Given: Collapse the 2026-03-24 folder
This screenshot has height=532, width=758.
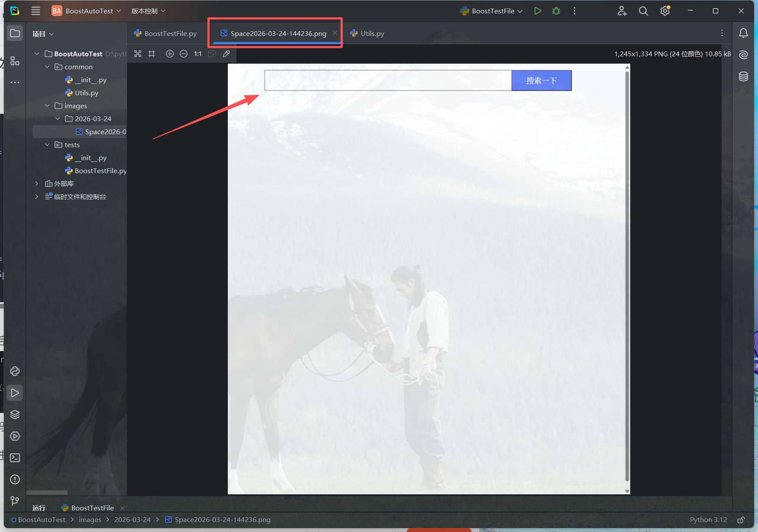Looking at the screenshot, I should tap(58, 119).
